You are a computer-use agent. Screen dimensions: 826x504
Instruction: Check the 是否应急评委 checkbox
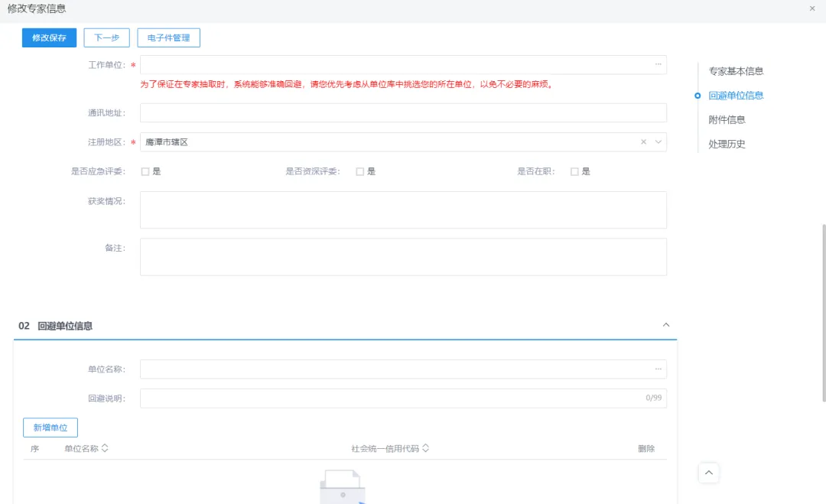(145, 172)
